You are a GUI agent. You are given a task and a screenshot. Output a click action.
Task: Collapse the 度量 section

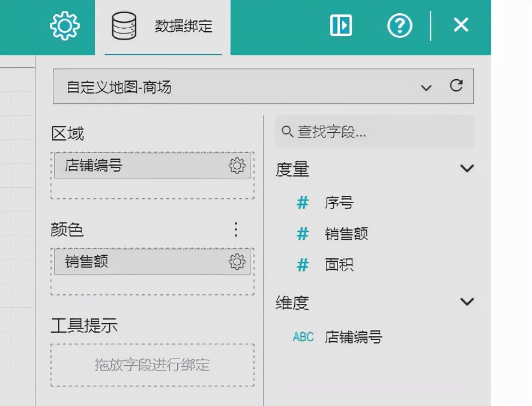click(467, 169)
